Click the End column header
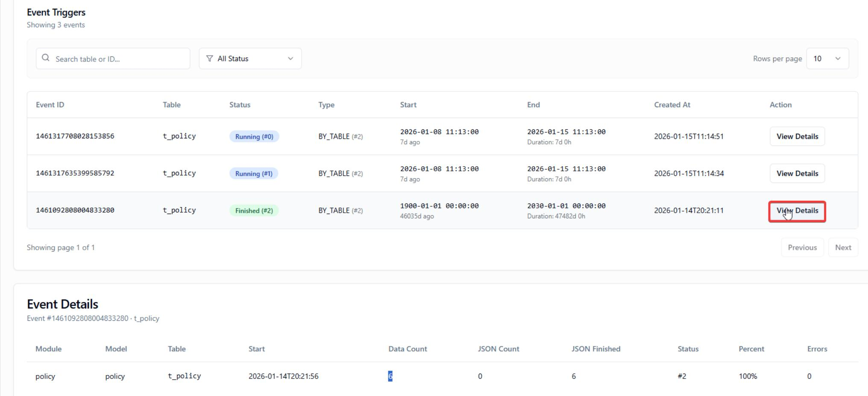868x396 pixels. coord(534,105)
